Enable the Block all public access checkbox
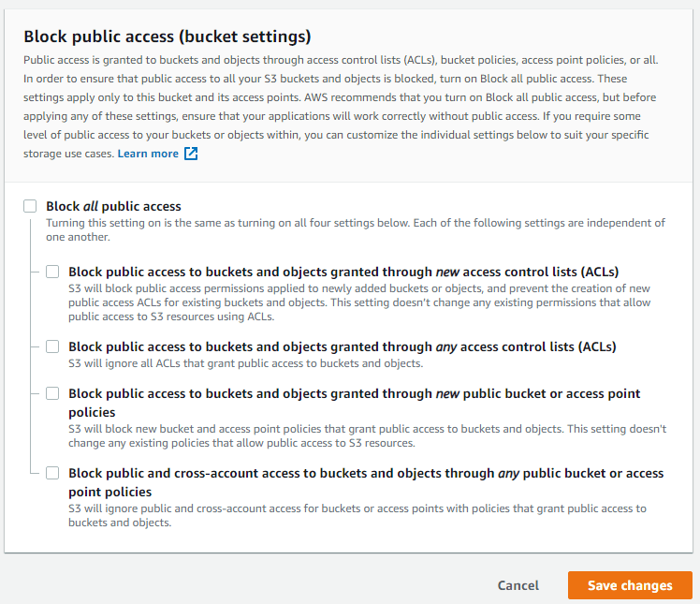The image size is (700, 604). click(x=31, y=206)
